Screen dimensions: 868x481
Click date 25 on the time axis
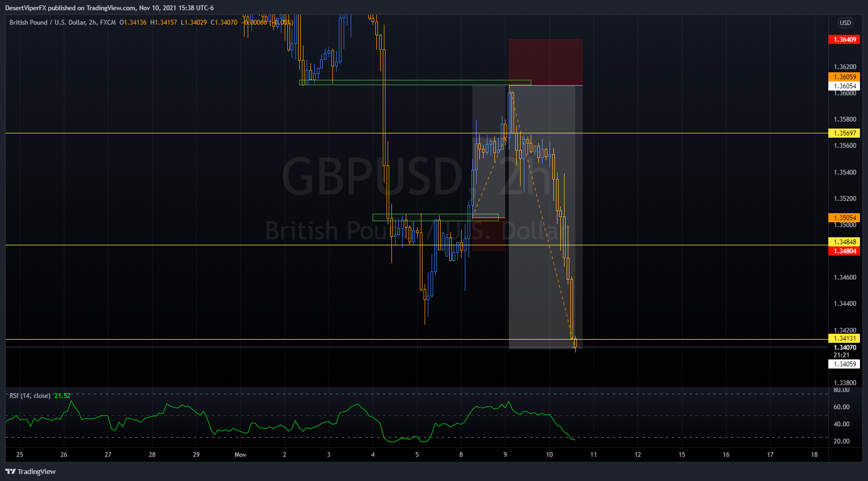(x=20, y=455)
